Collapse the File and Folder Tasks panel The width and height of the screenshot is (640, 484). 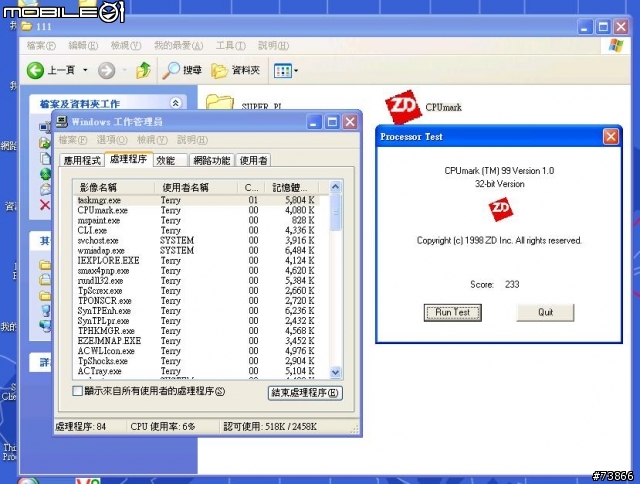coord(176,103)
